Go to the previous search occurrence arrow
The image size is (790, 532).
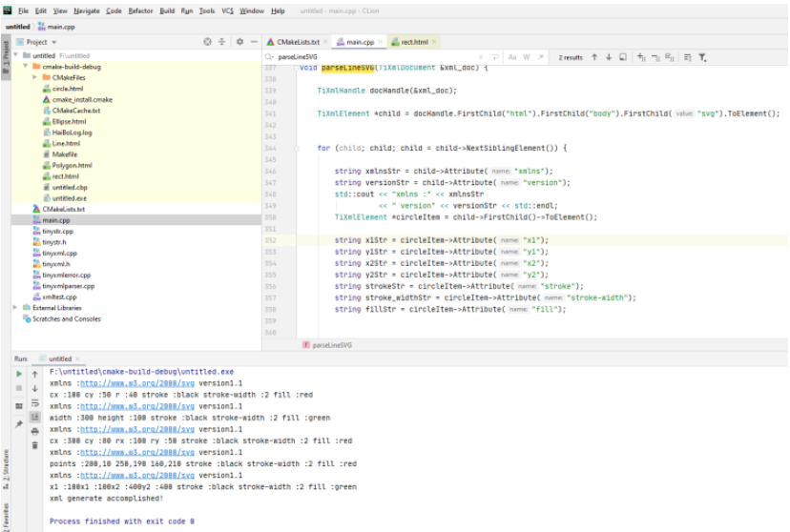tap(594, 57)
